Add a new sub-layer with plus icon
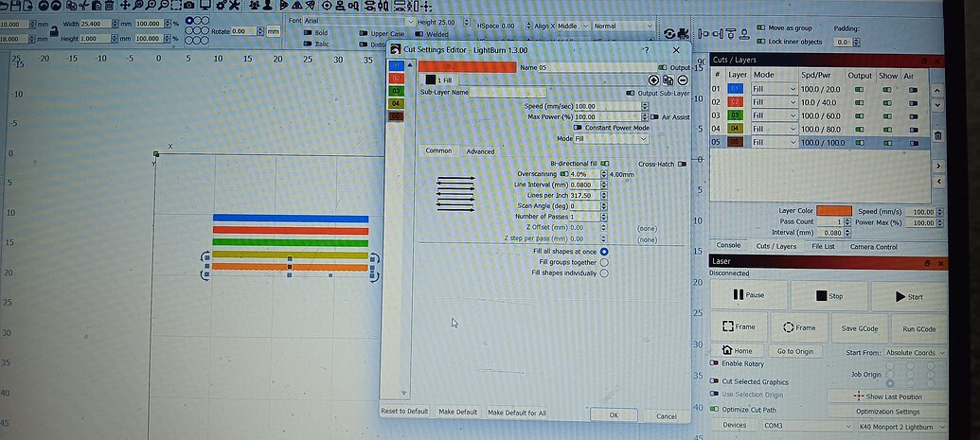 coord(653,80)
